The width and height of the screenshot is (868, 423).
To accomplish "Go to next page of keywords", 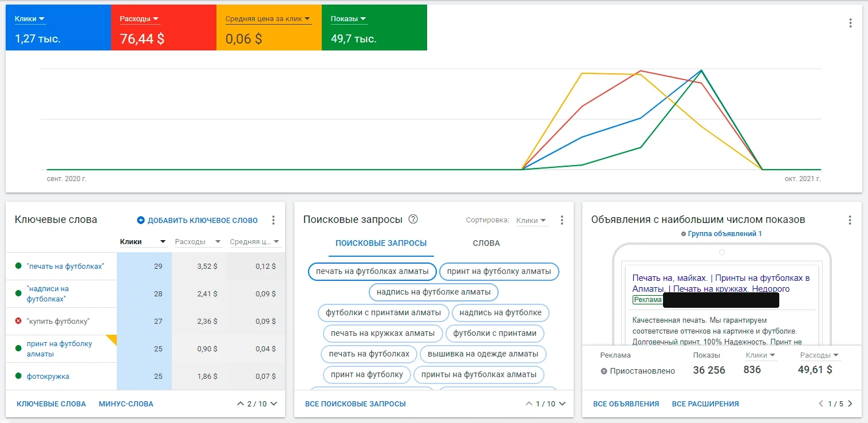I will click(274, 404).
